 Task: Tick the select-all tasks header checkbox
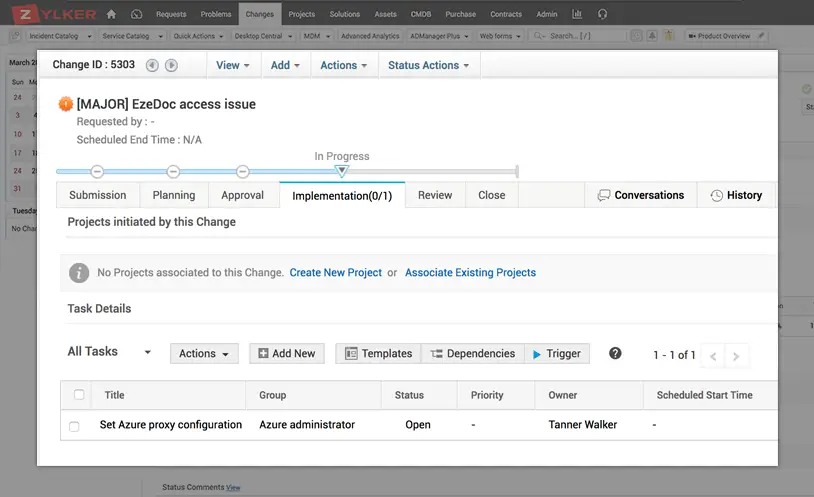click(x=79, y=395)
